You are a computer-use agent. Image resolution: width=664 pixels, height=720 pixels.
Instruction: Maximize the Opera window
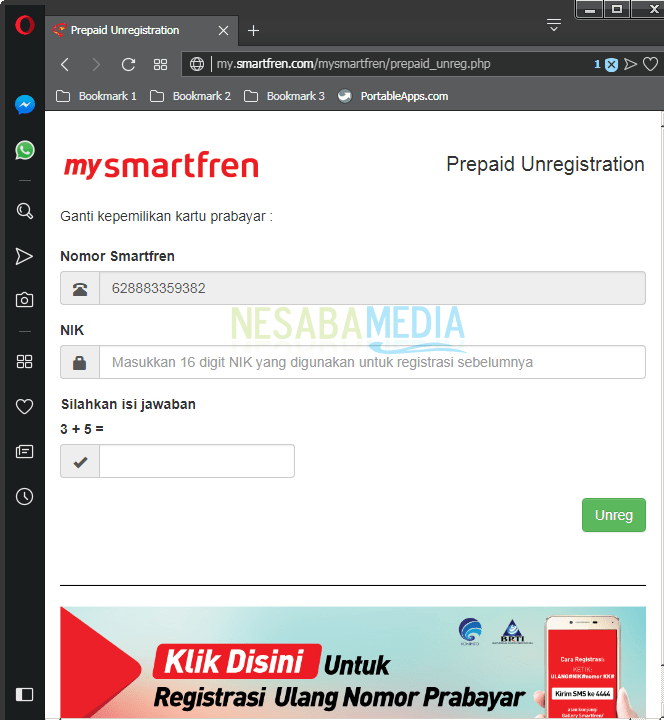tap(617, 9)
